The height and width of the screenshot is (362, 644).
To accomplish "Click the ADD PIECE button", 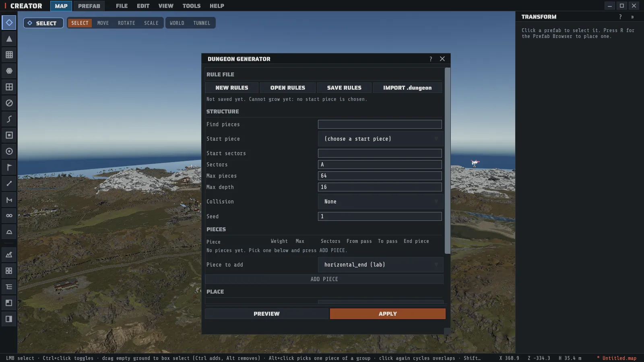I will [324, 279].
